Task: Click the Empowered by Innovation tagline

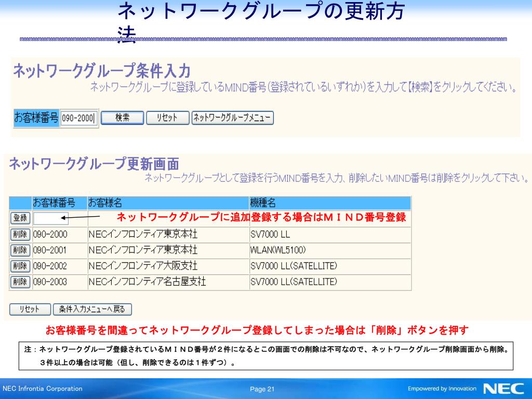Action: [x=442, y=389]
